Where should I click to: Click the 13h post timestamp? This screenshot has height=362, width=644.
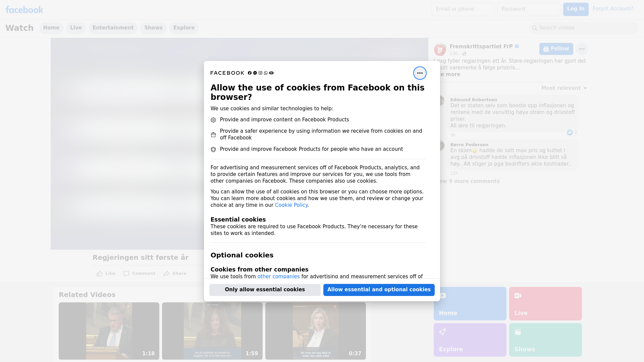tap(454, 54)
